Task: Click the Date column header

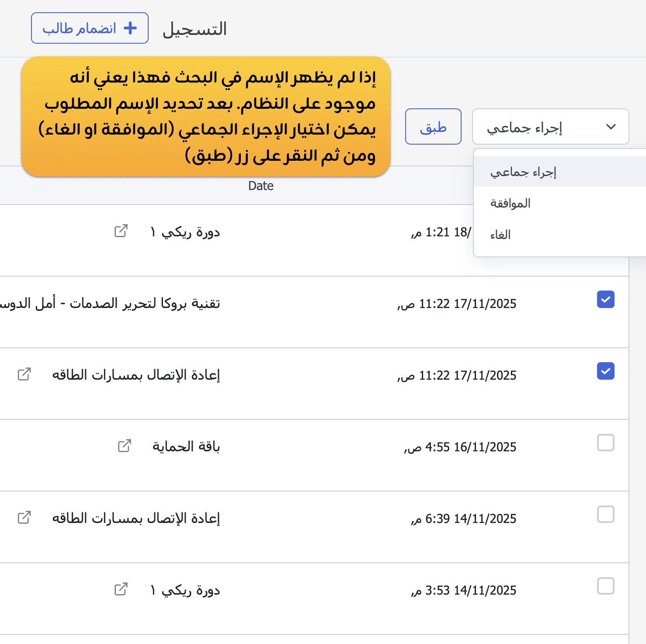Action: 261,186
